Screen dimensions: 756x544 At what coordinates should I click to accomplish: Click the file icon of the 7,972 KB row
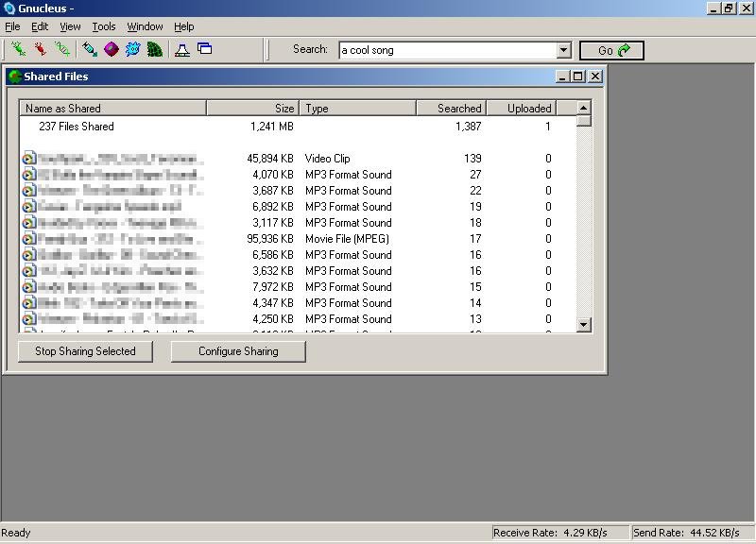point(29,287)
